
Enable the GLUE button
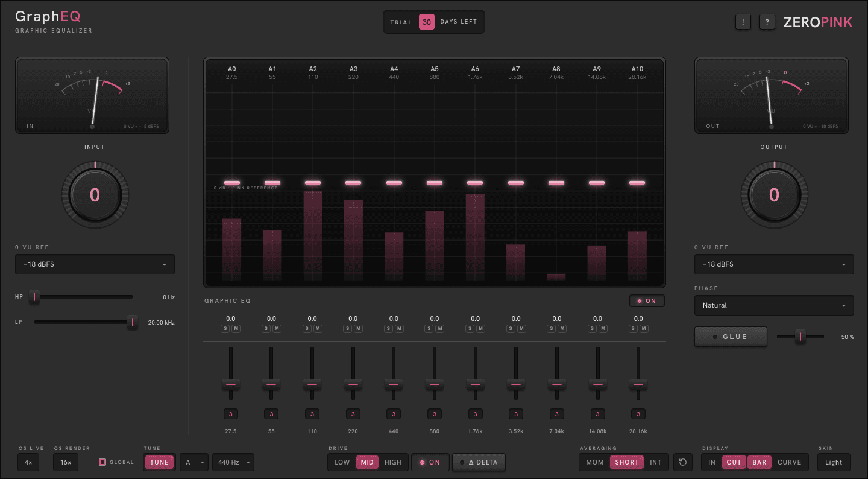pos(731,337)
